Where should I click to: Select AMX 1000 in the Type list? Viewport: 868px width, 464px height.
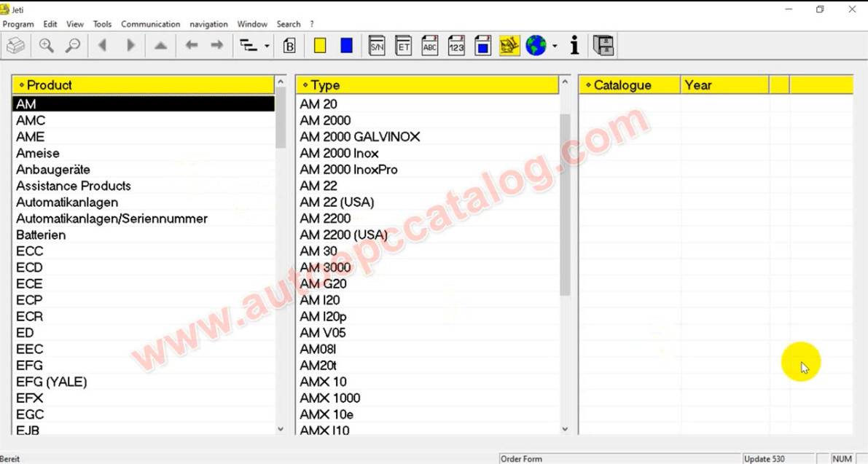(x=427, y=398)
